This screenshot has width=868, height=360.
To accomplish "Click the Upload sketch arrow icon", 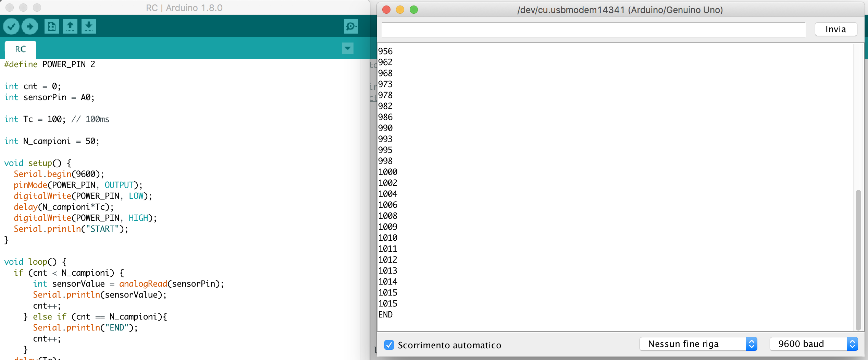I will pyautogui.click(x=30, y=26).
